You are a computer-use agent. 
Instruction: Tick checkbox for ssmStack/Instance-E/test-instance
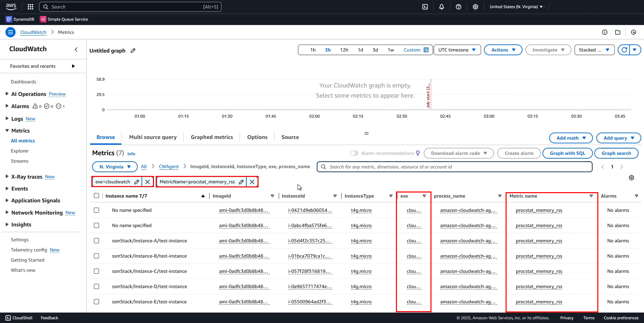pyautogui.click(x=96, y=302)
